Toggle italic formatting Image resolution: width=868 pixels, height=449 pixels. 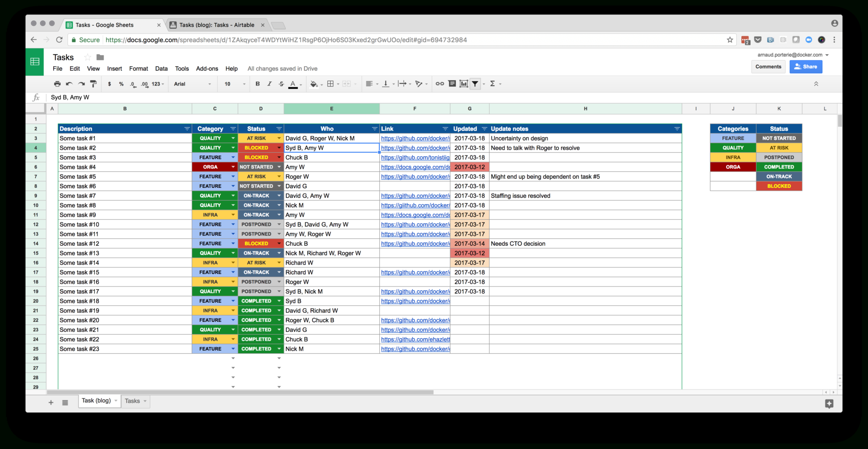270,84
